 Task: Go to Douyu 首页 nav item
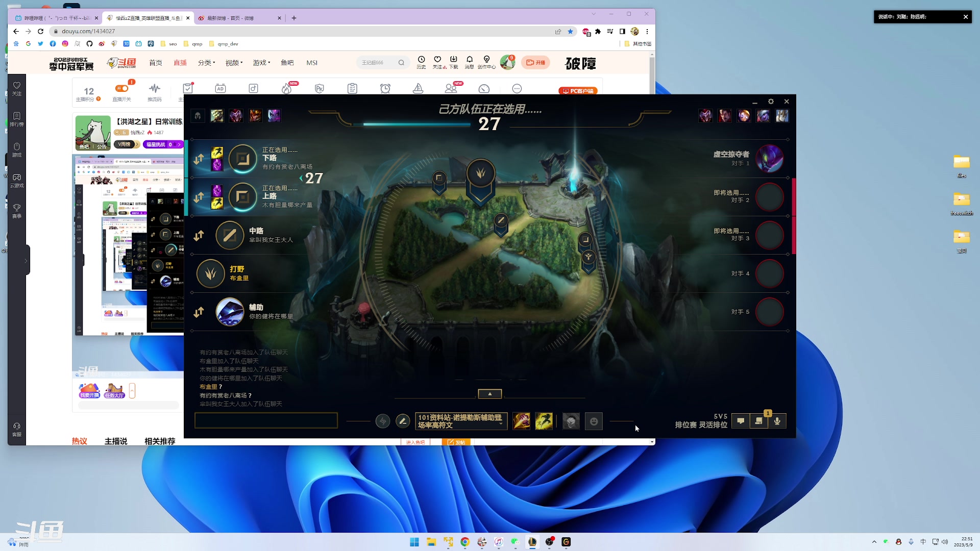pyautogui.click(x=156, y=63)
